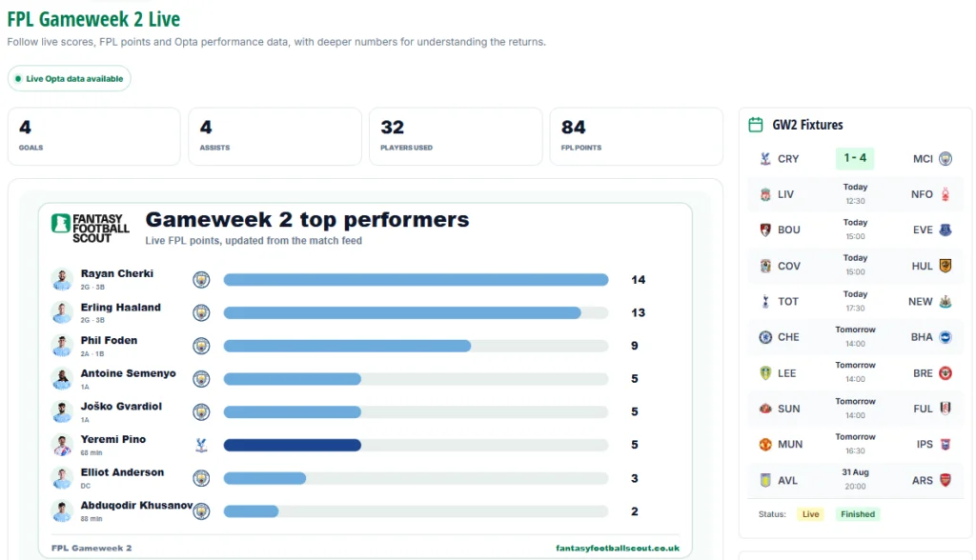Screen dimensions: 976x560
Task: Click the Hull badge beside HUL
Action: [945, 266]
